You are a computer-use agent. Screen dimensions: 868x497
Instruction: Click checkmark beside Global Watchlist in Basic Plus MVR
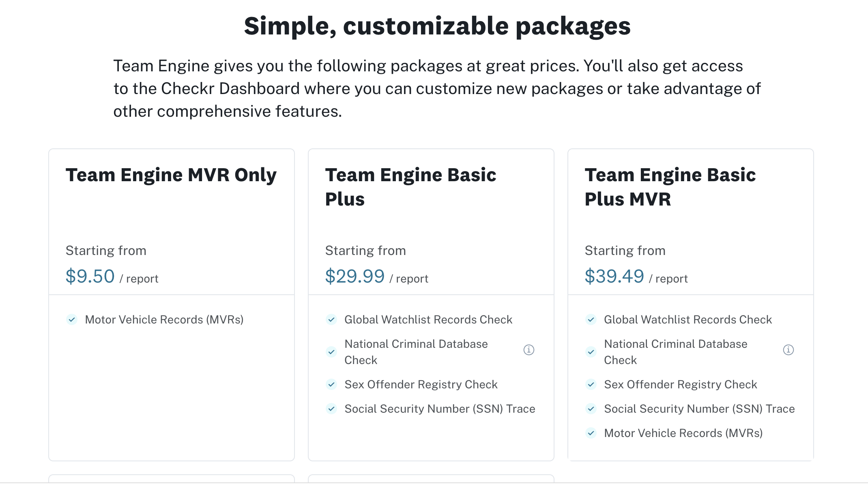tap(591, 320)
